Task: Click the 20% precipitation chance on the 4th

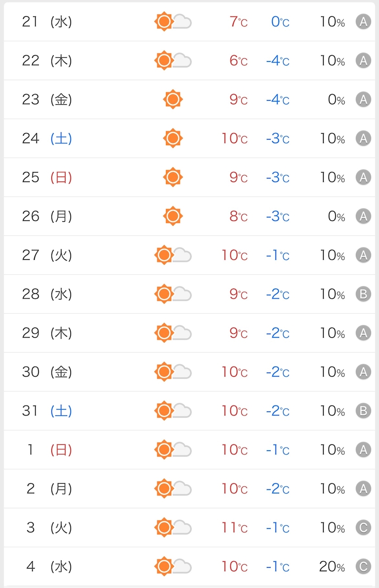Action: click(332, 566)
